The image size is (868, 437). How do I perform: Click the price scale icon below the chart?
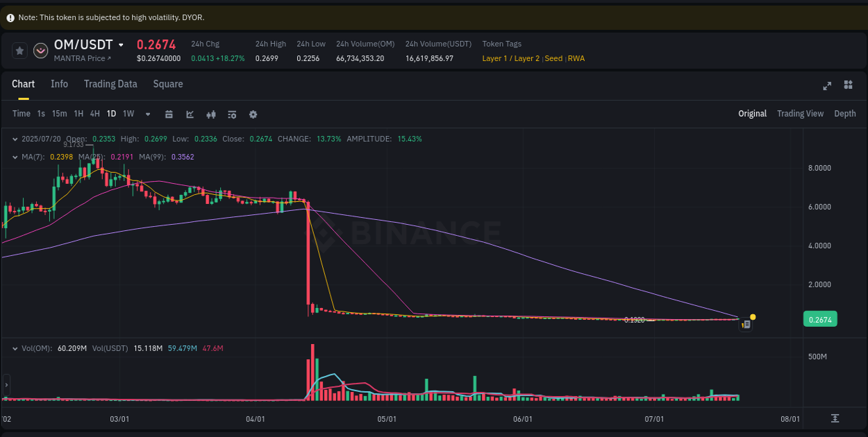click(x=836, y=419)
